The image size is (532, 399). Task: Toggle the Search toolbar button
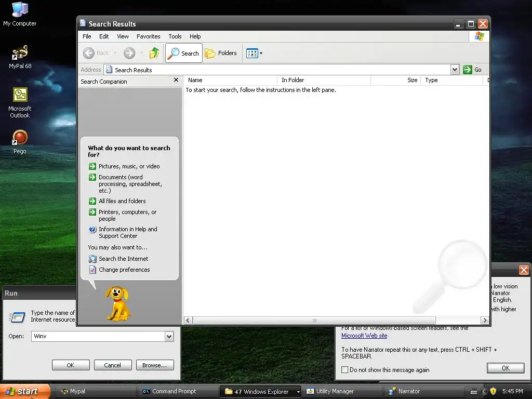coord(184,53)
